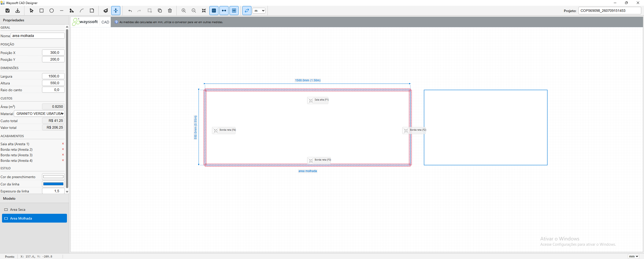Toggle the unit converter swap button
The height and width of the screenshot is (259, 644).
pyautogui.click(x=247, y=11)
